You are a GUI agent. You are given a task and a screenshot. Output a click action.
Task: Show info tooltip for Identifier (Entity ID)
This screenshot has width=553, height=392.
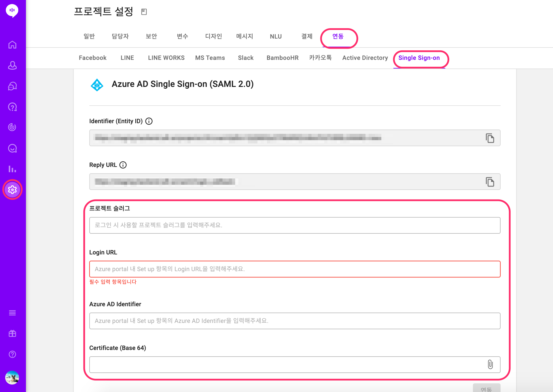(149, 121)
